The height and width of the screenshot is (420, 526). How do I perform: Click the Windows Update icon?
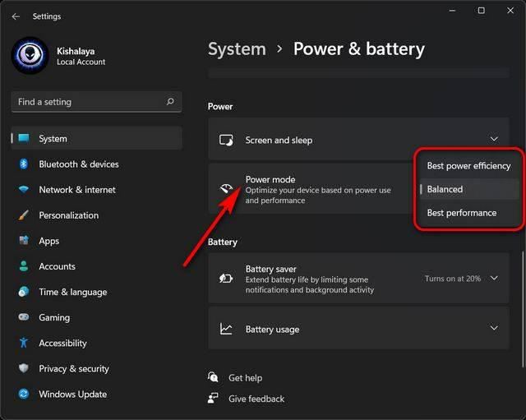23,395
